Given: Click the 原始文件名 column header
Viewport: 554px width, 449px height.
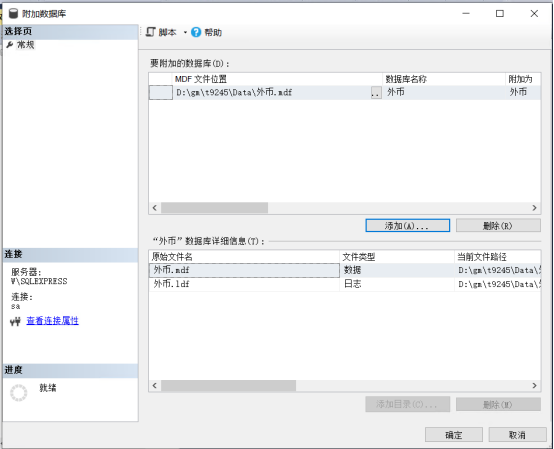Looking at the screenshot, I should (x=244, y=257).
